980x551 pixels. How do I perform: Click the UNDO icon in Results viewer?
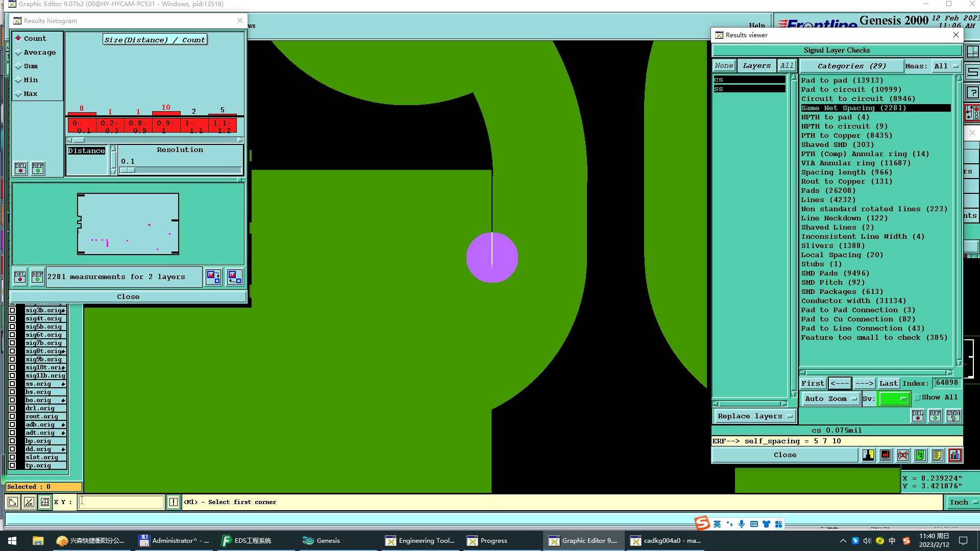click(953, 416)
